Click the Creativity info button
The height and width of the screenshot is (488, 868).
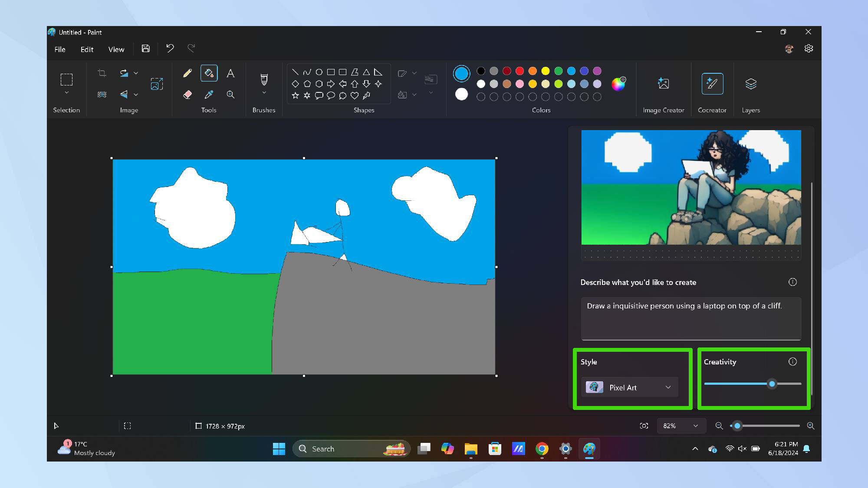tap(792, 362)
